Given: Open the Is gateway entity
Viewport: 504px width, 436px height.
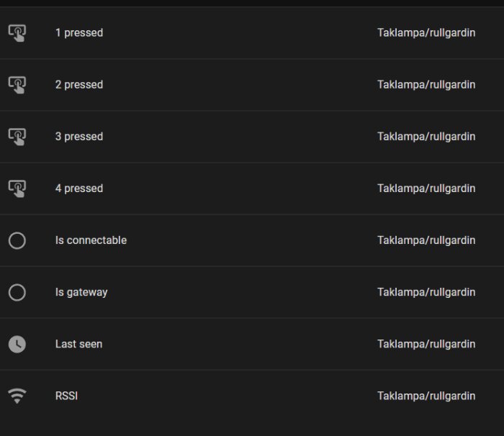Looking at the screenshot, I should 252,292.
